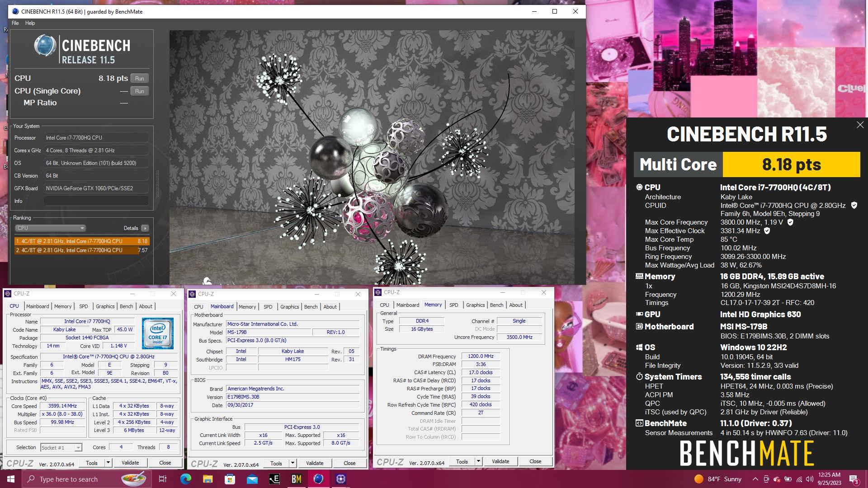Open SPD tab in Mainboard CPU-Z window
Viewport: 868px width, 488px height.
point(268,307)
